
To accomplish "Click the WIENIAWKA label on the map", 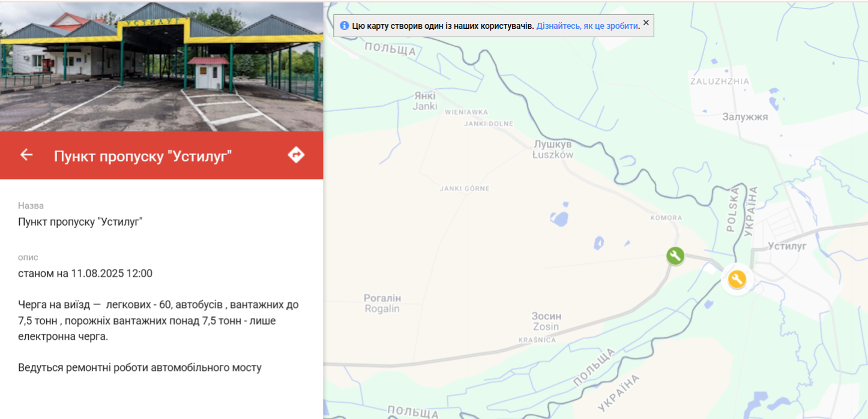I will tap(466, 112).
